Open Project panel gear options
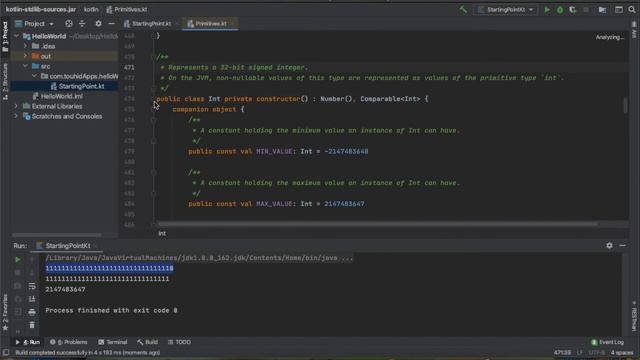Image resolution: width=640 pixels, height=360 pixels. pyautogui.click(x=98, y=24)
